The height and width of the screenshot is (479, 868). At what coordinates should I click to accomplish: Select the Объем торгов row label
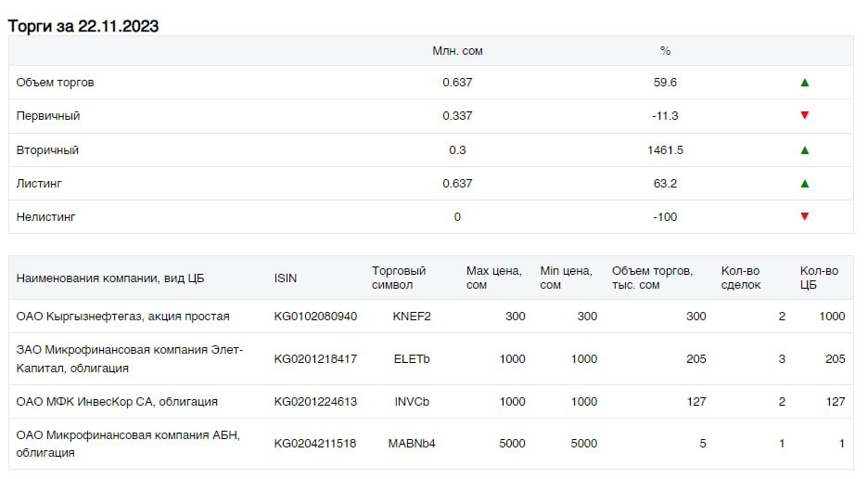click(56, 83)
